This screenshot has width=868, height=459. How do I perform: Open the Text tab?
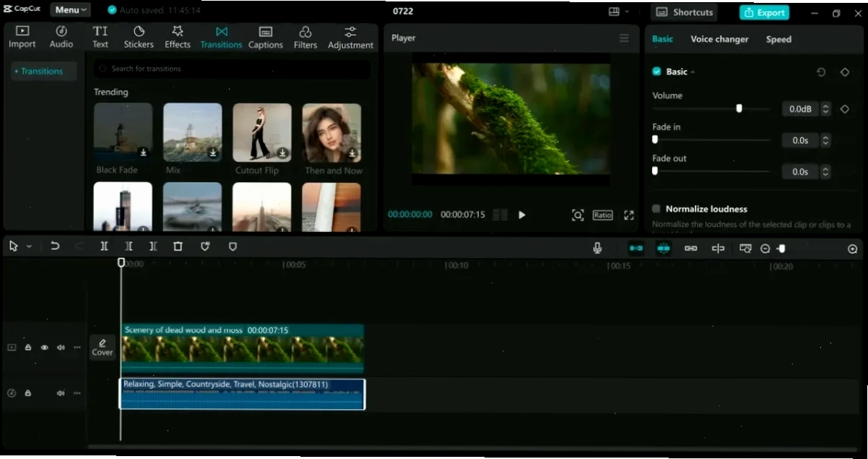pyautogui.click(x=100, y=37)
